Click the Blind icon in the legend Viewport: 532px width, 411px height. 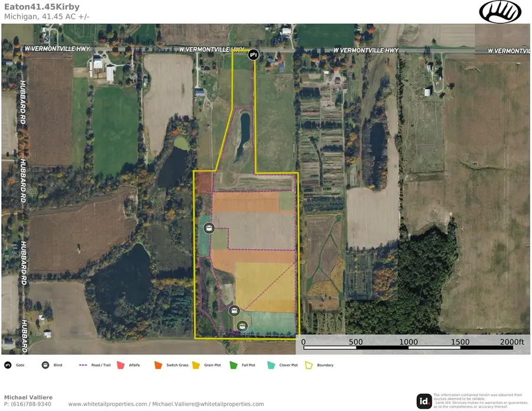(46, 365)
